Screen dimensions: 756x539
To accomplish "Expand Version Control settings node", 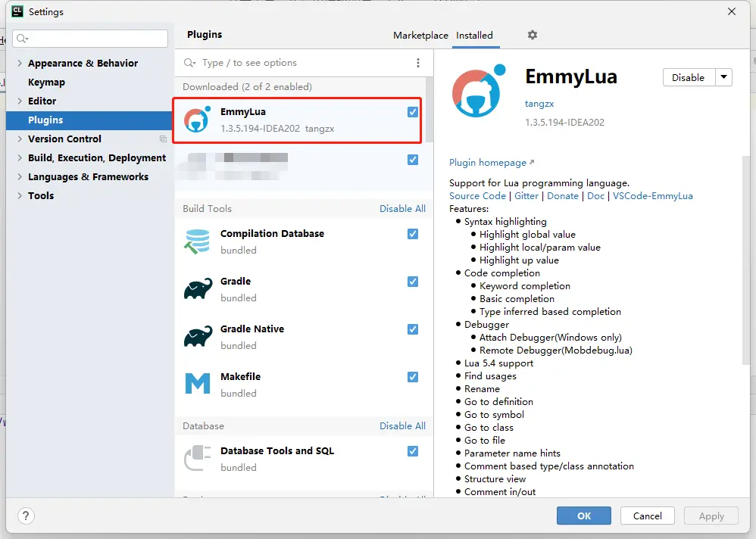I will [19, 139].
